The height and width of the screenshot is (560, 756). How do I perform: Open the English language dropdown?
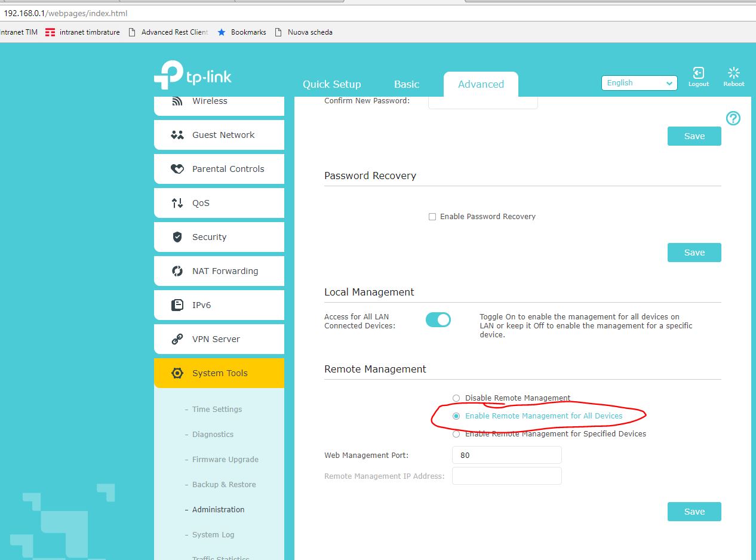pos(639,83)
